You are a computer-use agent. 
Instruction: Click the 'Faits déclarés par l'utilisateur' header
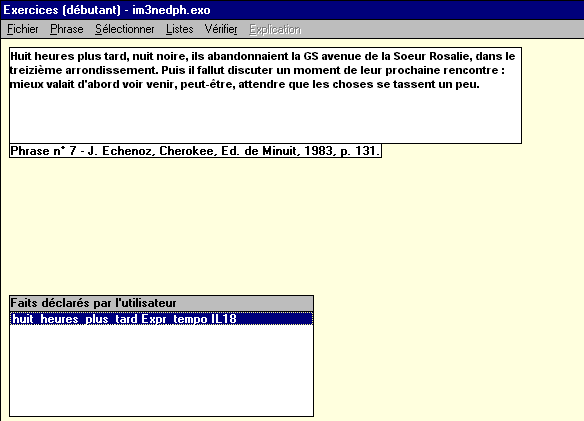161,303
